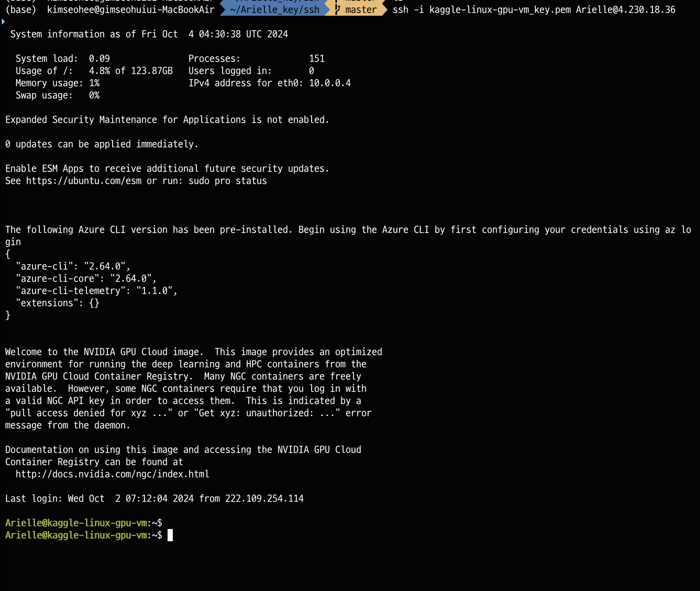Click the 'a valid NGC API key' line

tap(183, 401)
